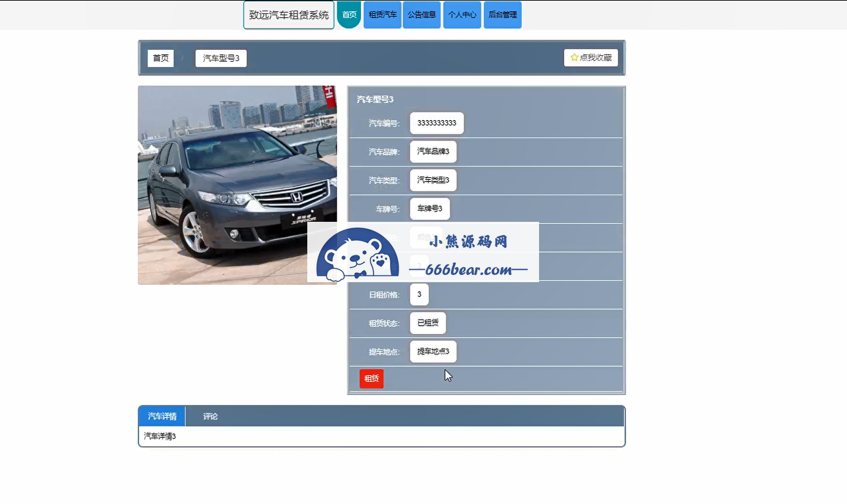Viewport: 847px width, 504px height.
Task: Click the 租赁状态 label
Action: [x=384, y=324]
